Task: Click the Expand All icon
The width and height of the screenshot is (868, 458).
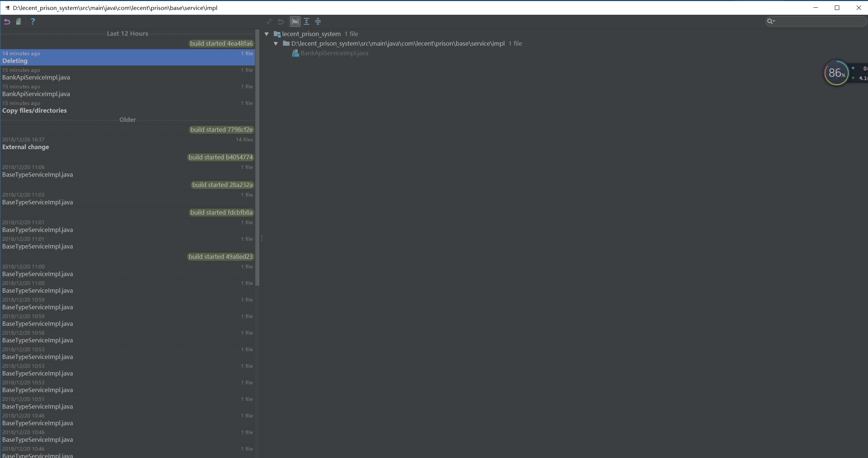Action: coord(307,21)
